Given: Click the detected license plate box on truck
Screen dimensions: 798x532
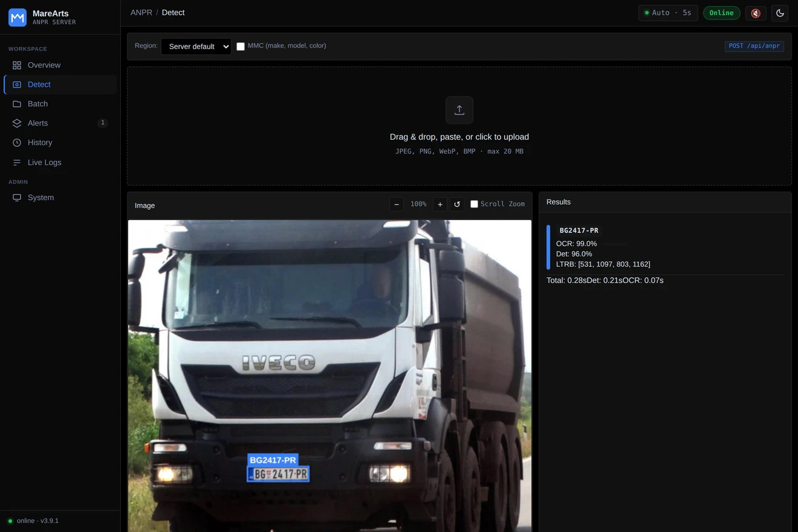Looking at the screenshot, I should coord(278,475).
